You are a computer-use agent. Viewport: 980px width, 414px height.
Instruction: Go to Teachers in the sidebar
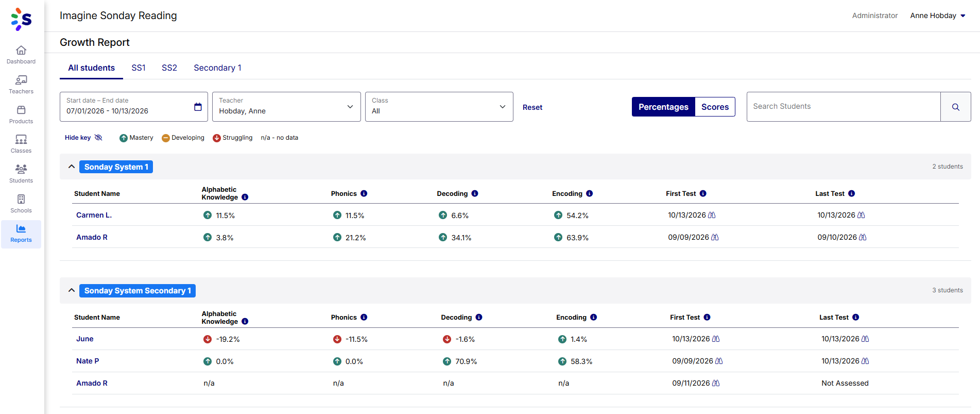click(x=21, y=85)
